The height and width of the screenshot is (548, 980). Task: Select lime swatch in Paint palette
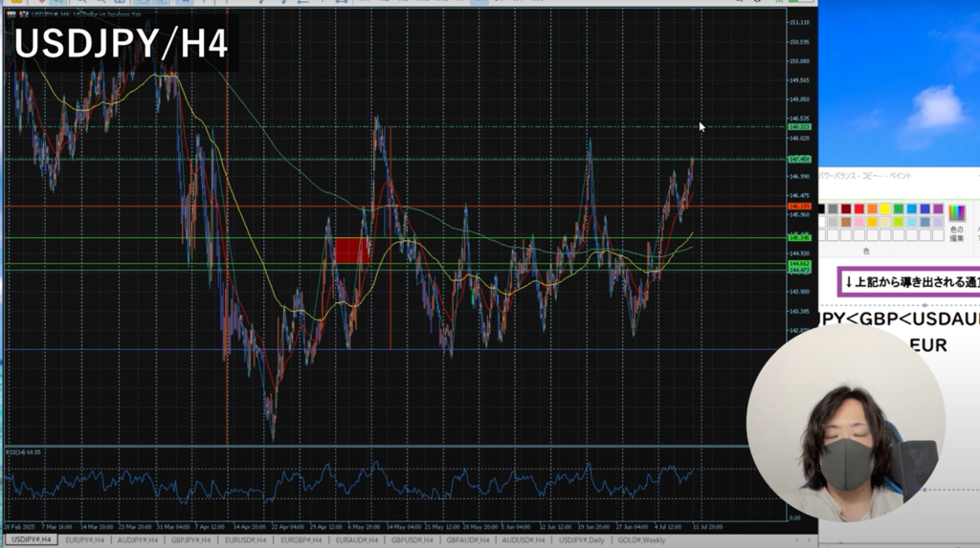[x=899, y=222]
